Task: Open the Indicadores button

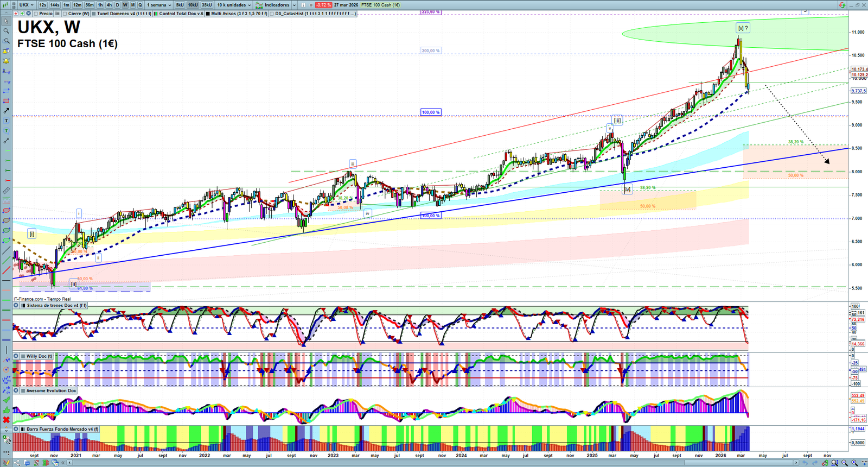Action: coord(273,5)
